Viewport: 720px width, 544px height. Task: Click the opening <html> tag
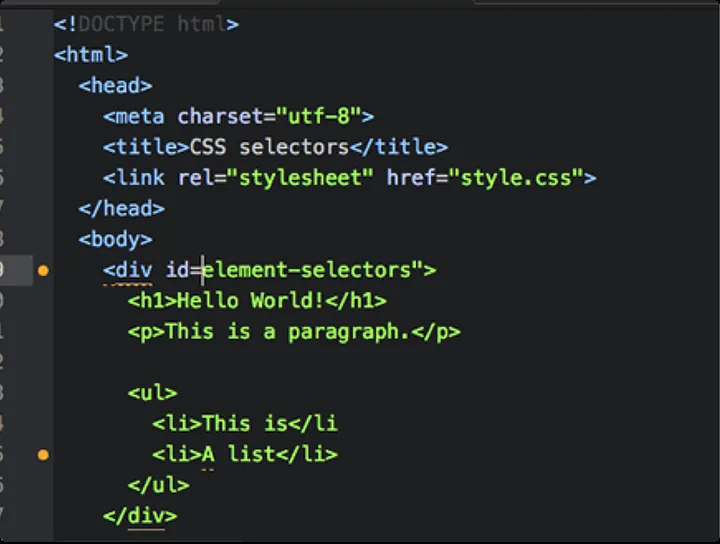point(91,55)
